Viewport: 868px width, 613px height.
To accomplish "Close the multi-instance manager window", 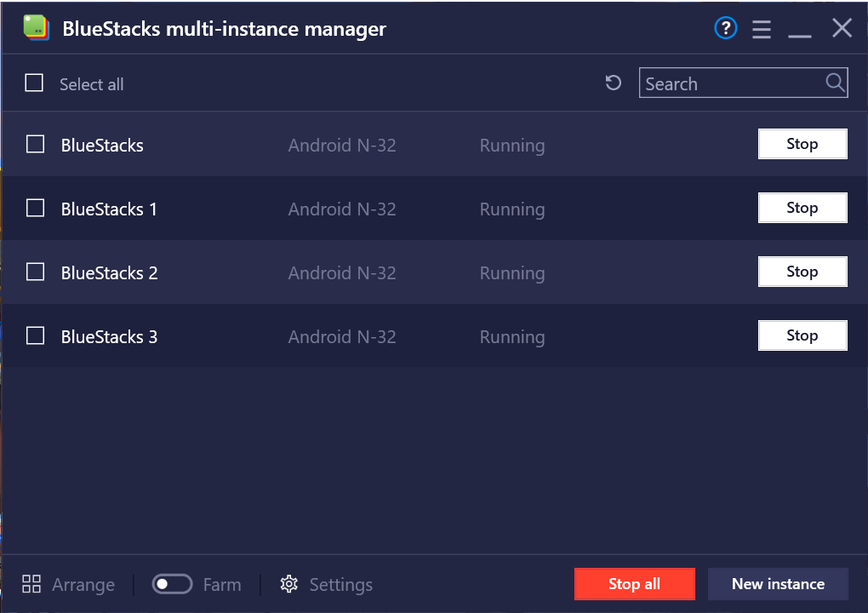I will pyautogui.click(x=842, y=28).
